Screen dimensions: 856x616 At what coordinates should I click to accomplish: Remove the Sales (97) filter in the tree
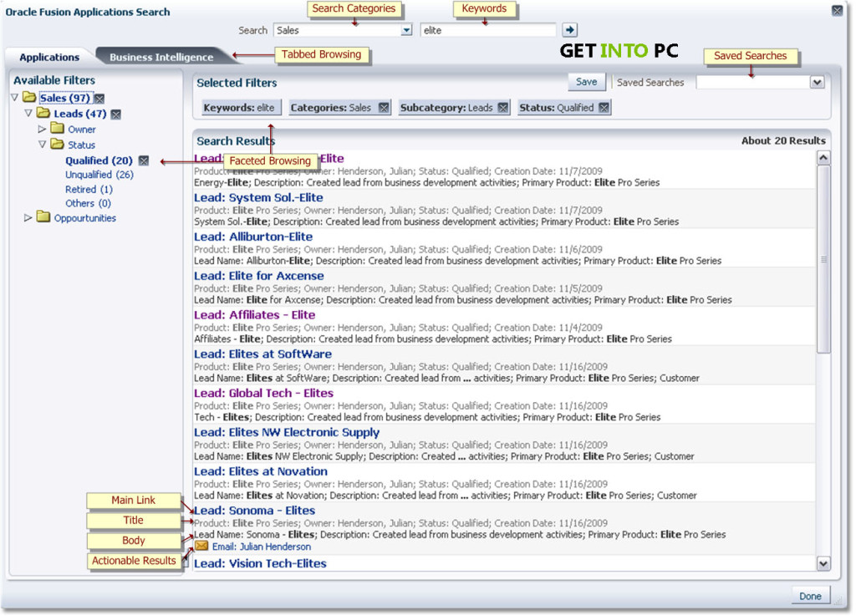99,99
